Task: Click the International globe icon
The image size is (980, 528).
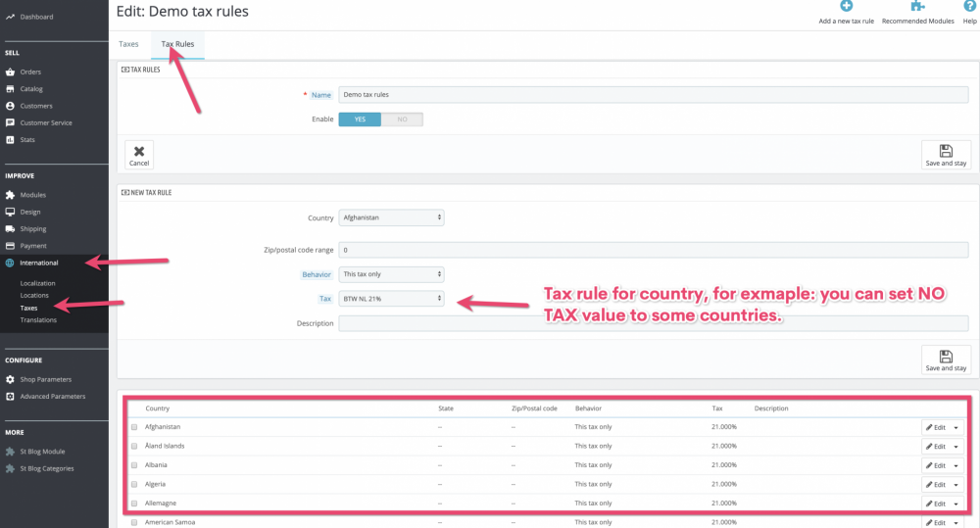Action: pyautogui.click(x=10, y=263)
